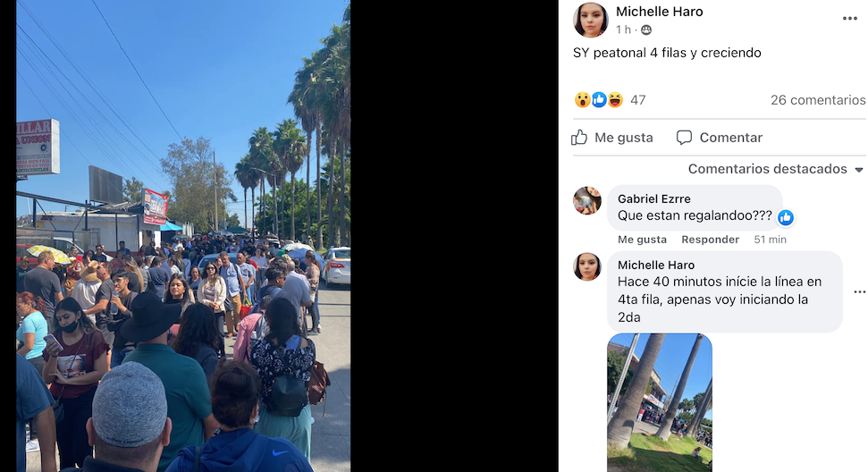868x472 pixels.
Task: Click Gabriel Ezrre's comment avatar
Action: (586, 200)
